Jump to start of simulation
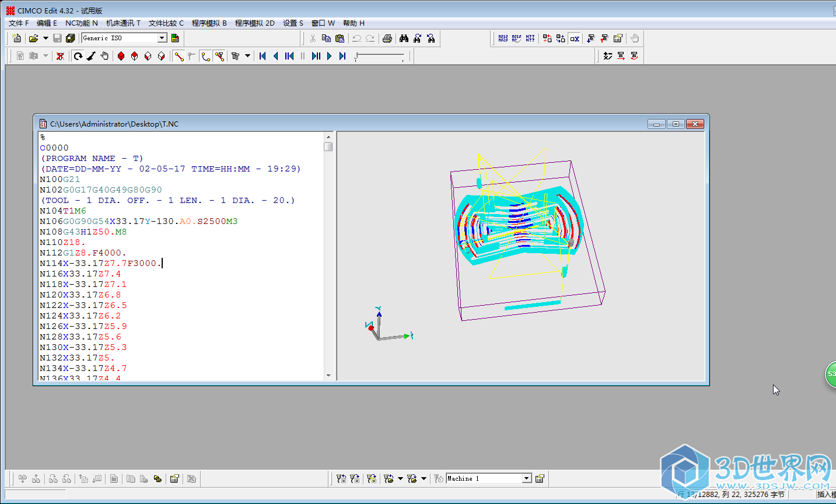 point(263,56)
